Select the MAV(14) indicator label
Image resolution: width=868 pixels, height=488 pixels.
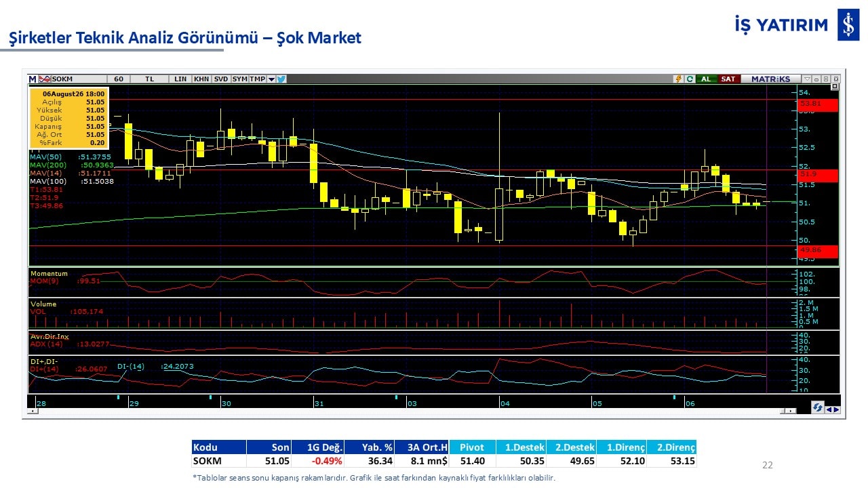coord(45,173)
